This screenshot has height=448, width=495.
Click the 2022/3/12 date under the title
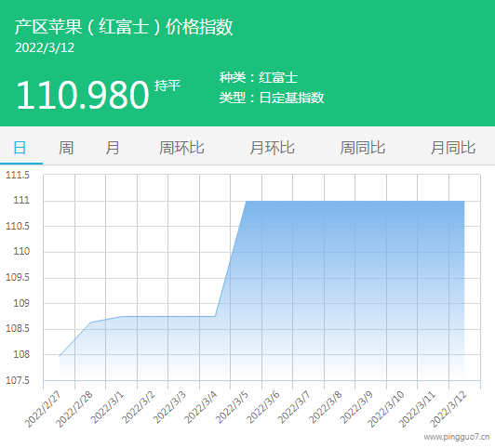tap(45, 48)
